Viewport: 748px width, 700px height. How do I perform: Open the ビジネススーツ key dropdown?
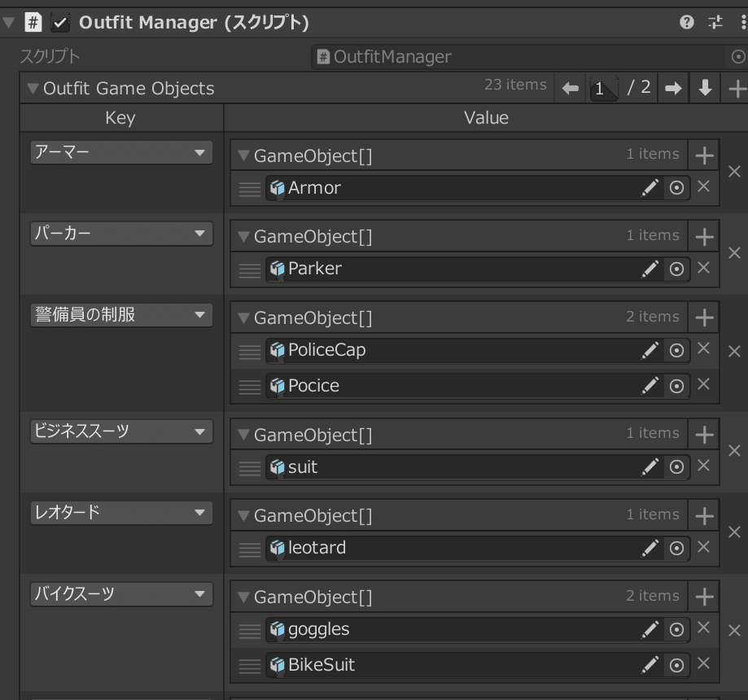click(120, 431)
